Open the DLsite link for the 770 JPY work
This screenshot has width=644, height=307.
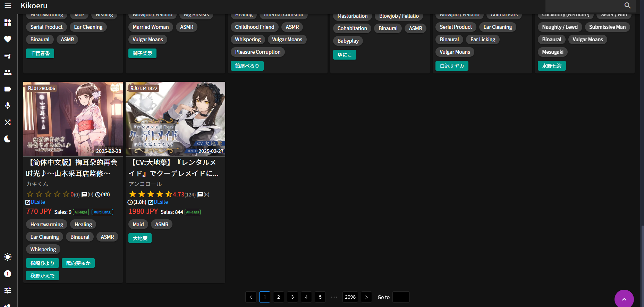click(x=38, y=202)
